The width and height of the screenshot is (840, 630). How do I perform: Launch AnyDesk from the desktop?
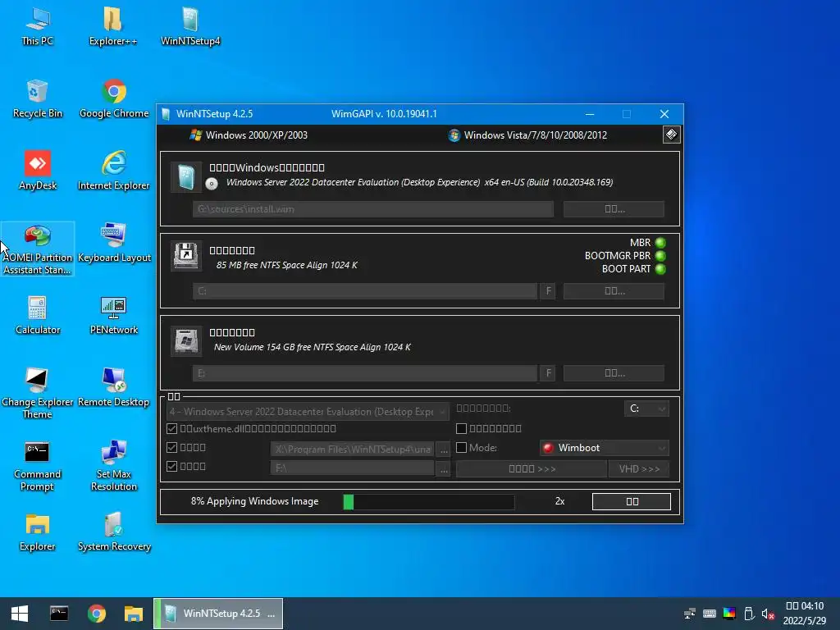38,171
